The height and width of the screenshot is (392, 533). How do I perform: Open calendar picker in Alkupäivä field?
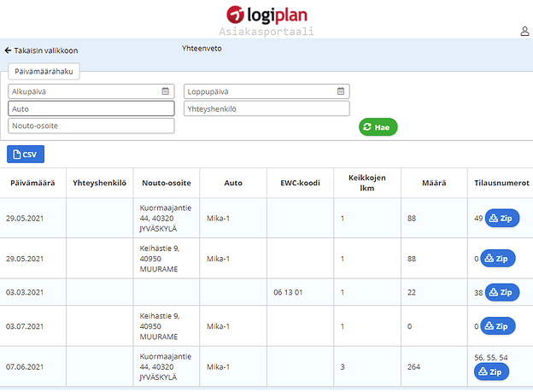(165, 91)
